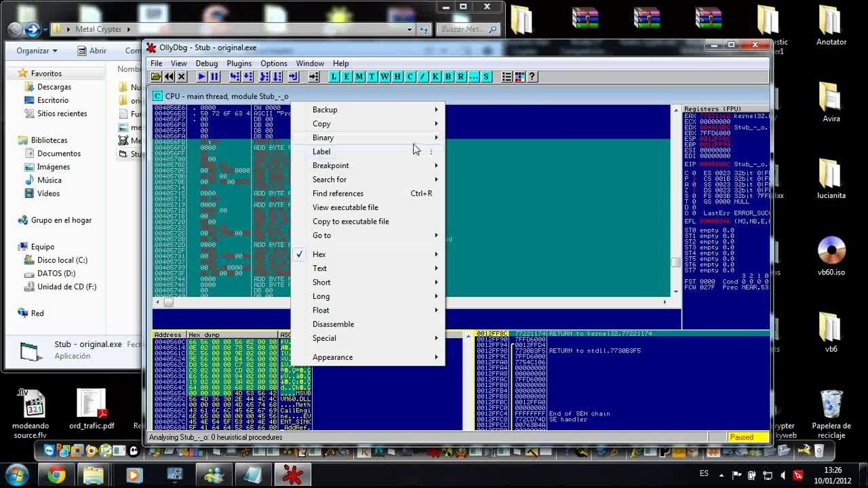The image size is (868, 488).
Task: Open the Log (L) window button
Action: pyautogui.click(x=334, y=77)
